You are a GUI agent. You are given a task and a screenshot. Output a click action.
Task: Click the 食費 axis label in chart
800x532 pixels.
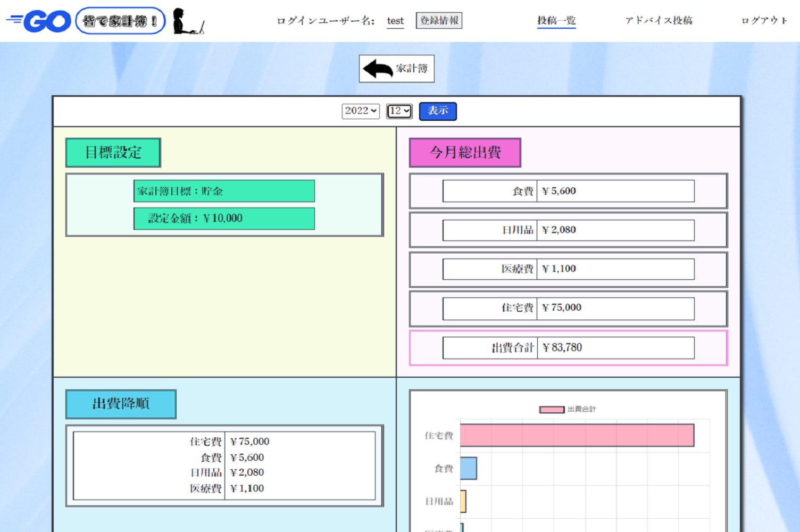click(x=444, y=469)
